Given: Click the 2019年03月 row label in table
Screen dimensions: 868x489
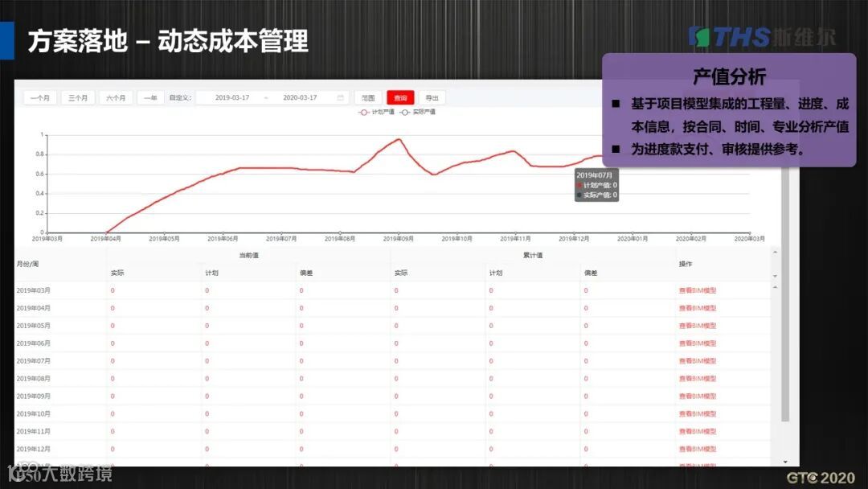Looking at the screenshot, I should pos(33,290).
